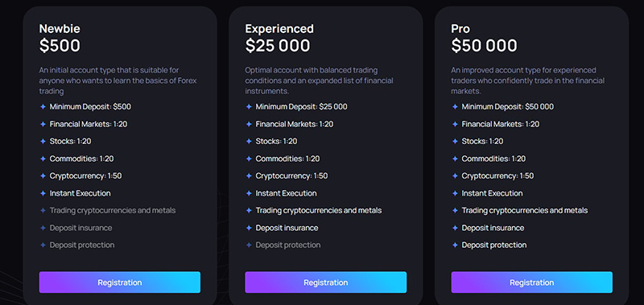Click star icon next to Newbie Cryptocurrency: 1:50
This screenshot has height=305, width=644.
(x=43, y=175)
